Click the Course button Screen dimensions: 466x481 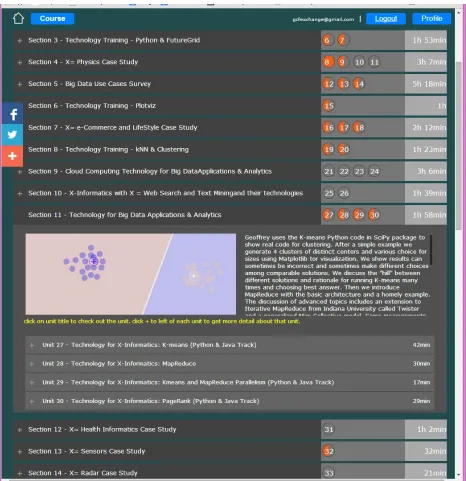[52, 19]
